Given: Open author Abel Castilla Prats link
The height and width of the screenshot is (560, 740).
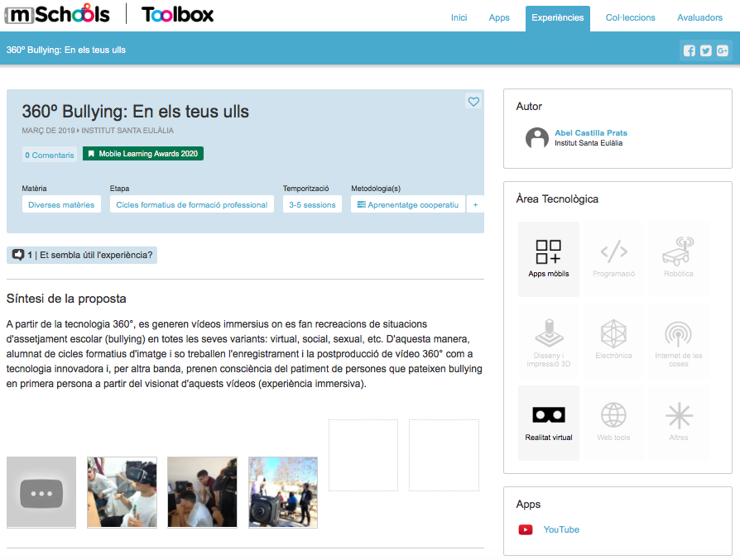Looking at the screenshot, I should (591, 132).
